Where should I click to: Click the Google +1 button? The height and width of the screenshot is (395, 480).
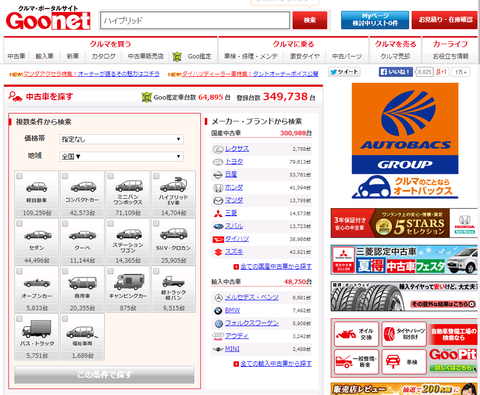coord(441,72)
